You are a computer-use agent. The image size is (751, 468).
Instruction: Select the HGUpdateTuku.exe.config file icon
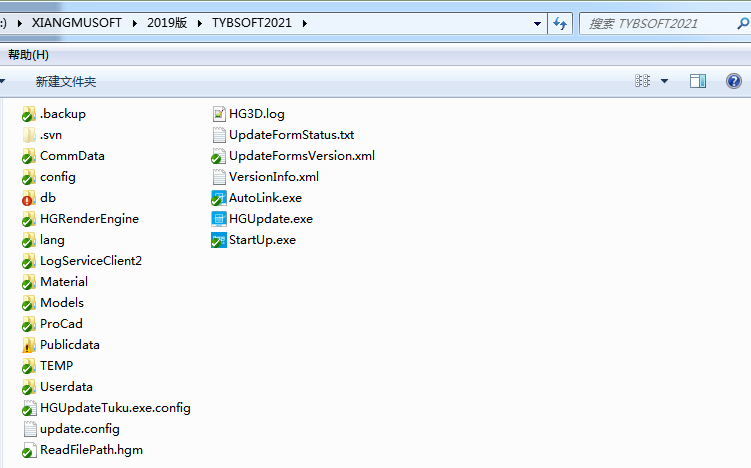[x=29, y=408]
